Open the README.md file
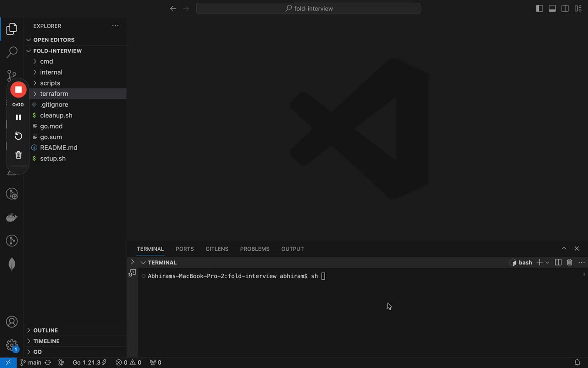 [x=75, y=148]
